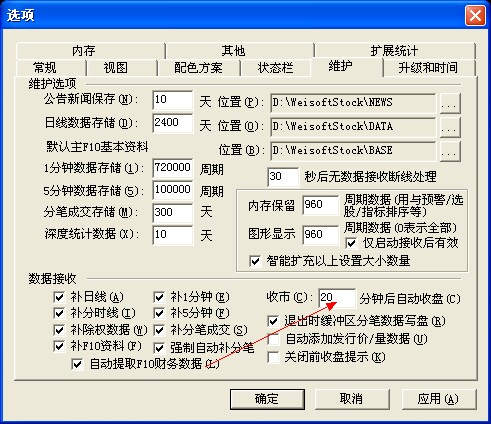
Task: Click the 收市 minutes input field
Action: point(337,298)
